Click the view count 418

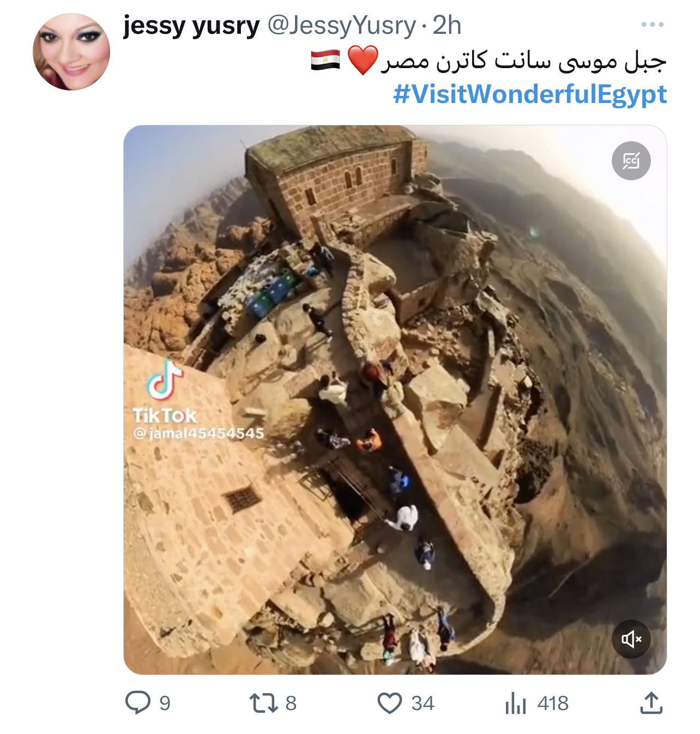click(553, 703)
